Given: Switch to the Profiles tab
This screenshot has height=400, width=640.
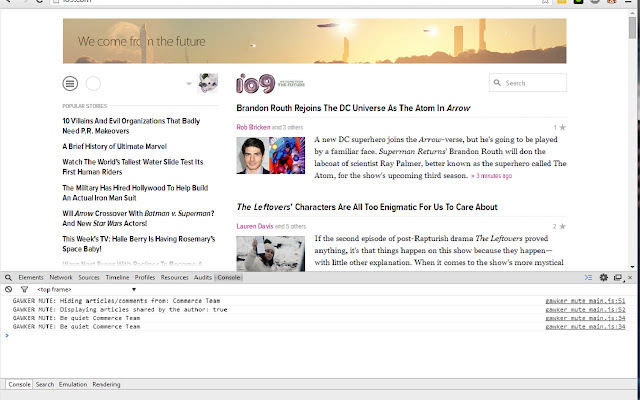Looking at the screenshot, I should tap(145, 278).
